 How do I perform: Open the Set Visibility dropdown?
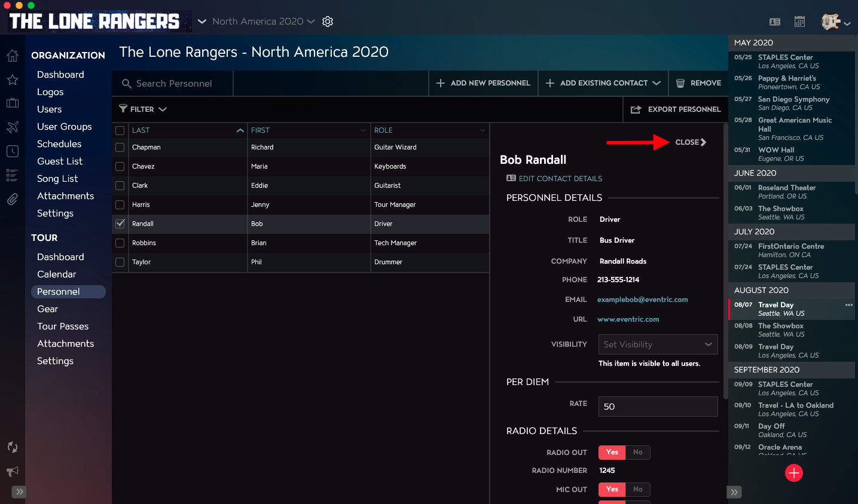click(x=658, y=344)
